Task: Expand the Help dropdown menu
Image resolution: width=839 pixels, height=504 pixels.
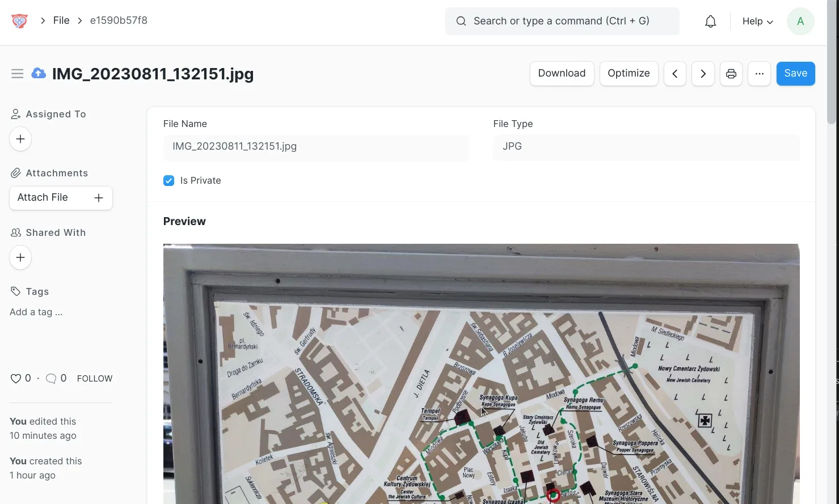Action: [x=757, y=22]
